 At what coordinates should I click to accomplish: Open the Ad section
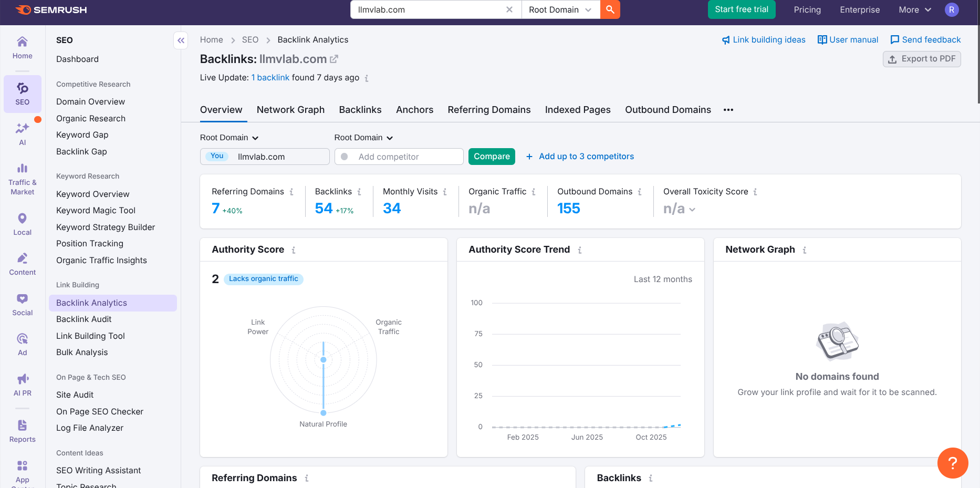(23, 345)
